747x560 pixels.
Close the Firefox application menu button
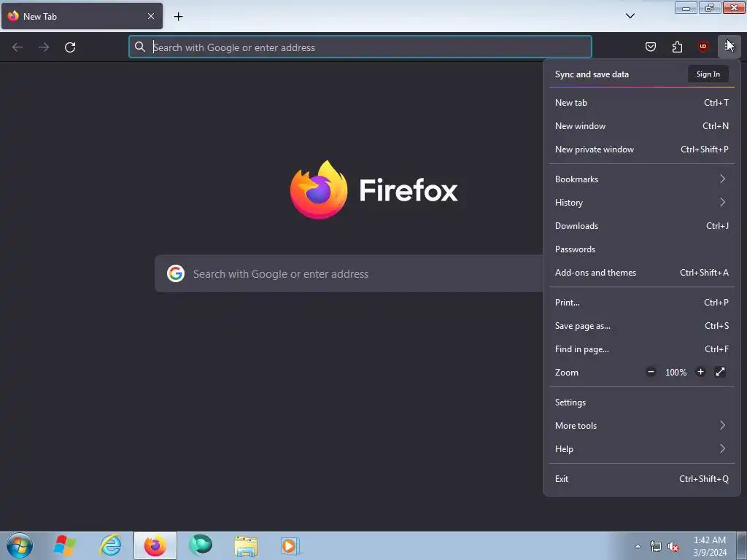pyautogui.click(x=729, y=47)
